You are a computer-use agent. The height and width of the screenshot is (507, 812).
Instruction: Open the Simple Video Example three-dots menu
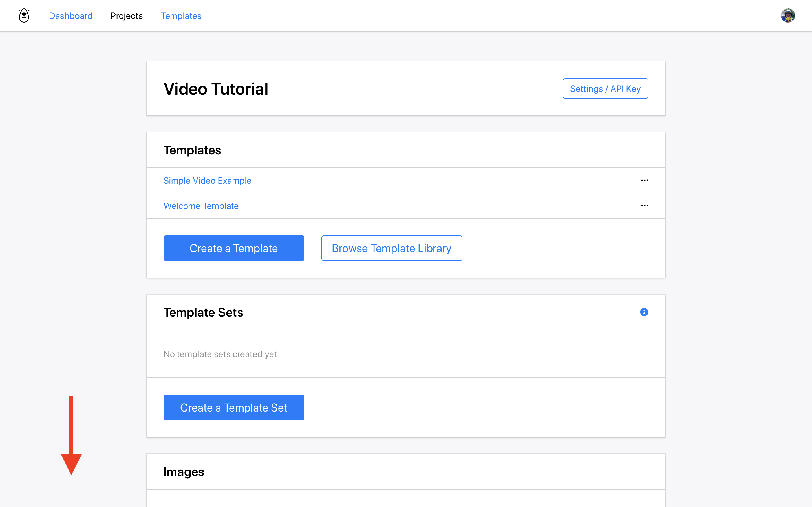[645, 180]
